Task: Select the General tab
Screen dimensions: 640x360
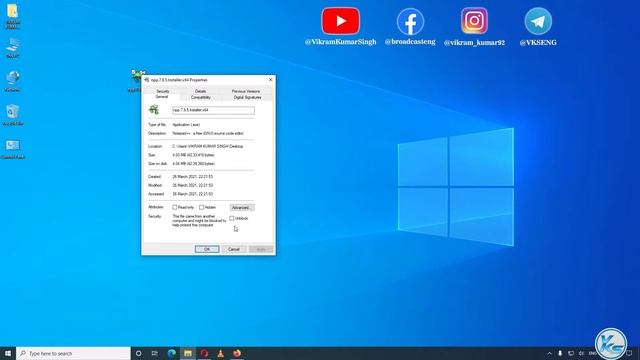Action: 162,97
